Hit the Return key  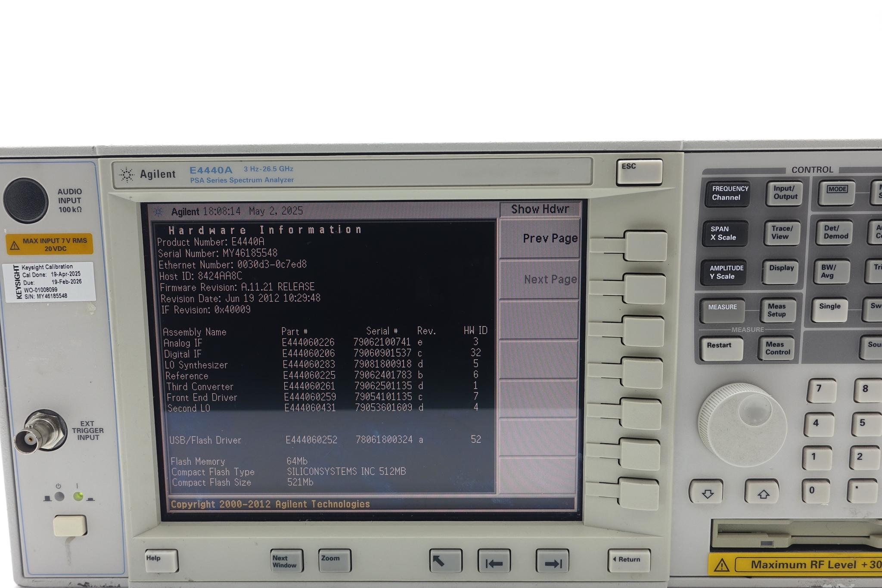coord(629,560)
